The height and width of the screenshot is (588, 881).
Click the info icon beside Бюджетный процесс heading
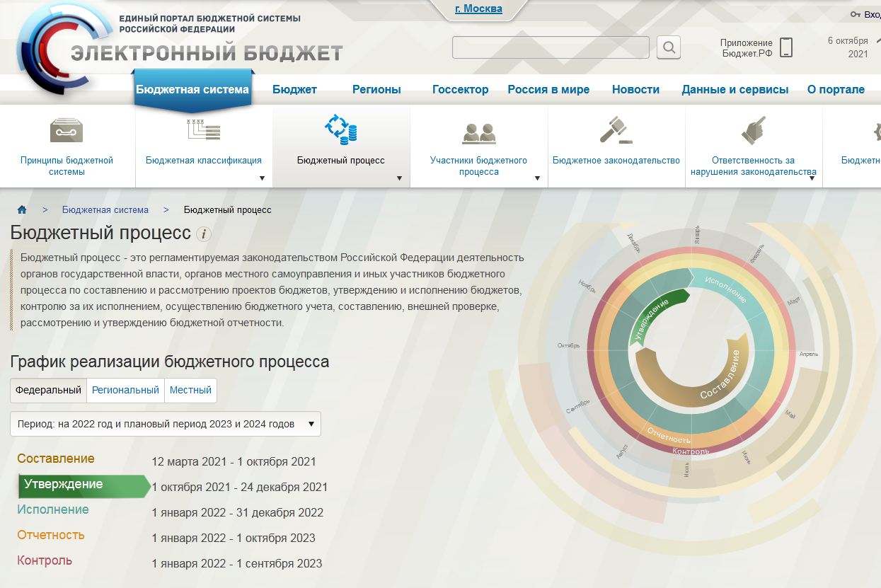tap(203, 234)
